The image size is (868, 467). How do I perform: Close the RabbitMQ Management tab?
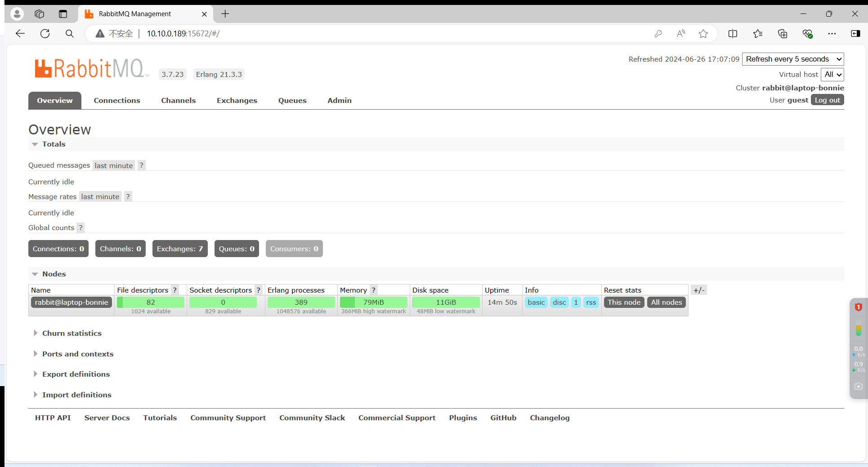coord(204,14)
